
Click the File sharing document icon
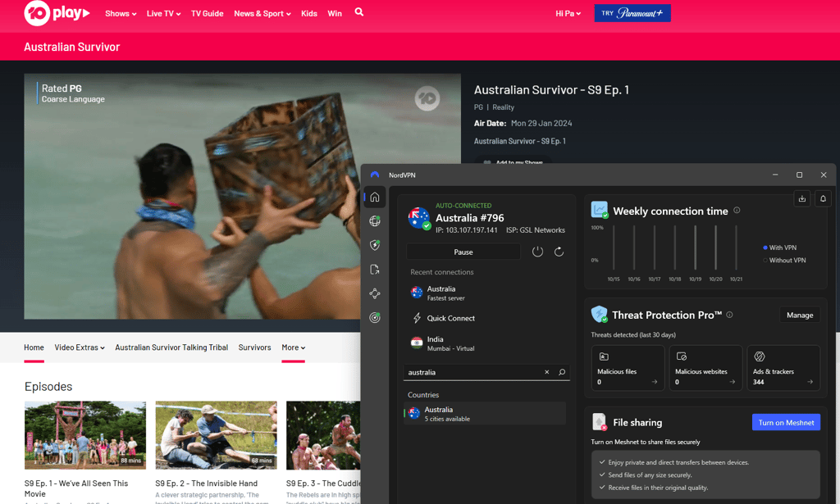coord(599,422)
